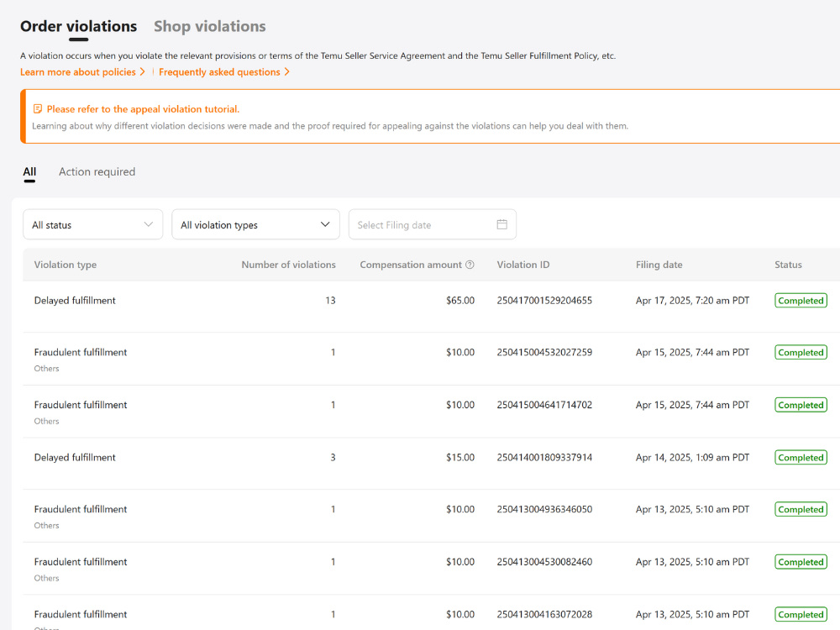Select the All filter tab
840x630 pixels.
[x=29, y=171]
